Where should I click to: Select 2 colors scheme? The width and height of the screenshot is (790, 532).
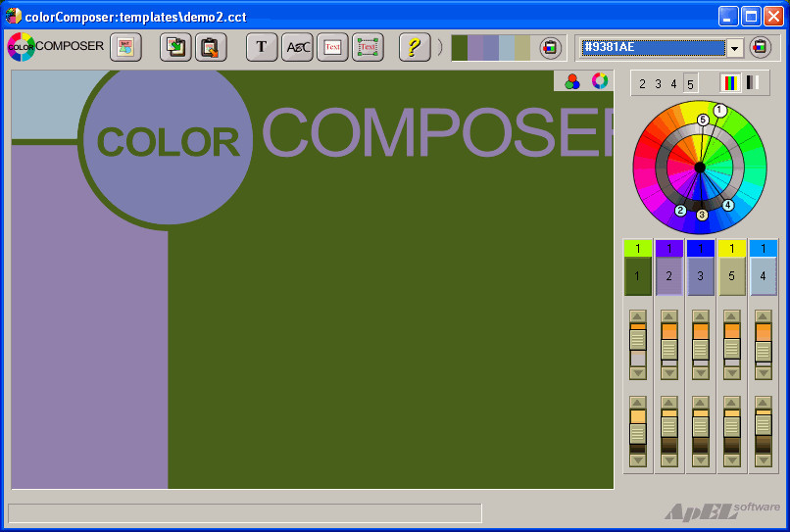tap(642, 83)
